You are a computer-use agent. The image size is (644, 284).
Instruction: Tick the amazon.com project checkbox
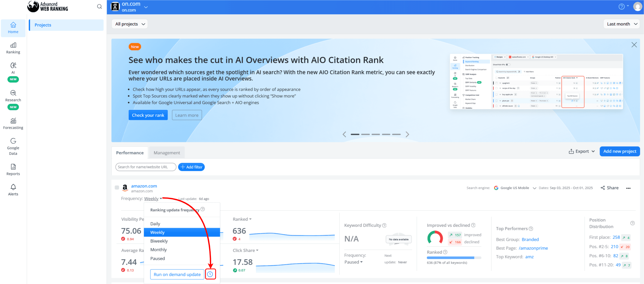pyautogui.click(x=117, y=187)
